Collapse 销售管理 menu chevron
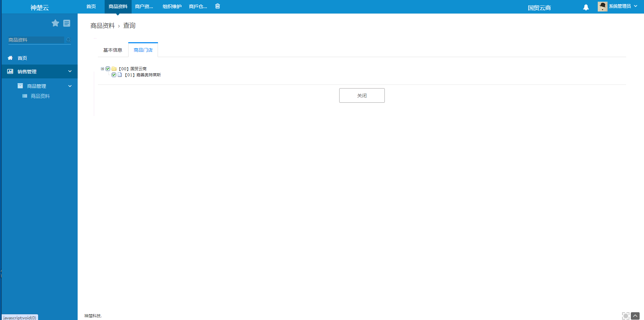Screen dimensions: 644x320 click(70, 71)
